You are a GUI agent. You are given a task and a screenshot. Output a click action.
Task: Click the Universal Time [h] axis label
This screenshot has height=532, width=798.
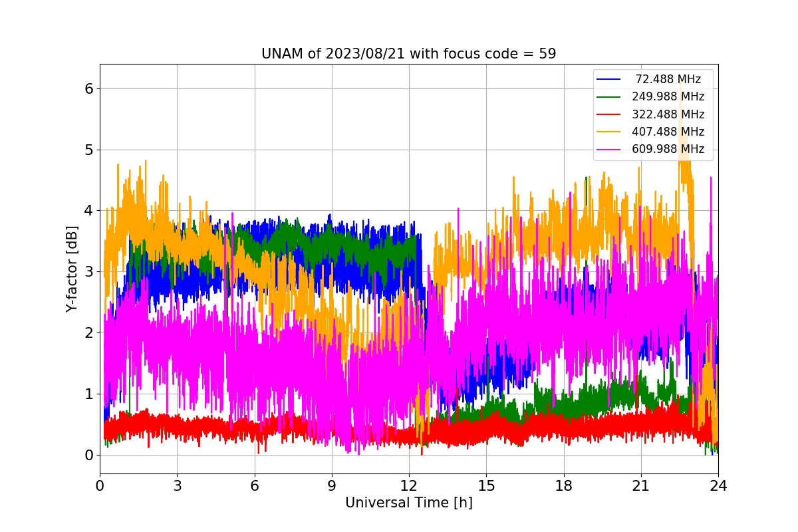pos(409,503)
